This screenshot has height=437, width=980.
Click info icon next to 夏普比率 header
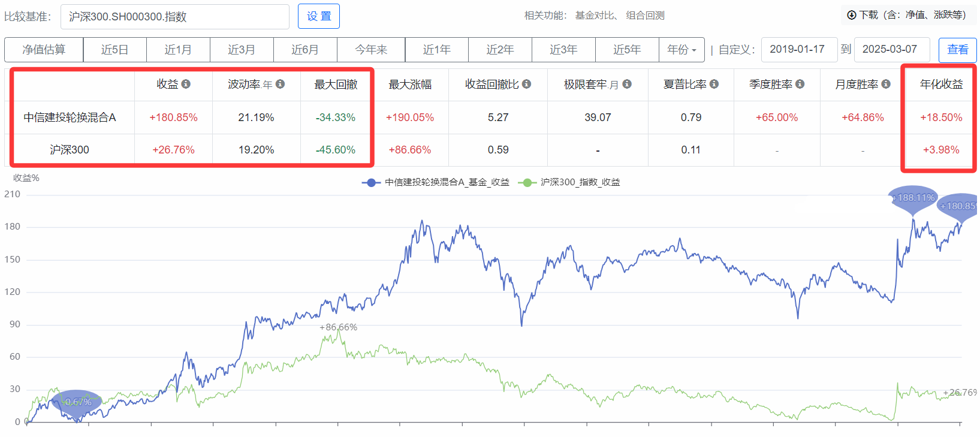tap(714, 84)
